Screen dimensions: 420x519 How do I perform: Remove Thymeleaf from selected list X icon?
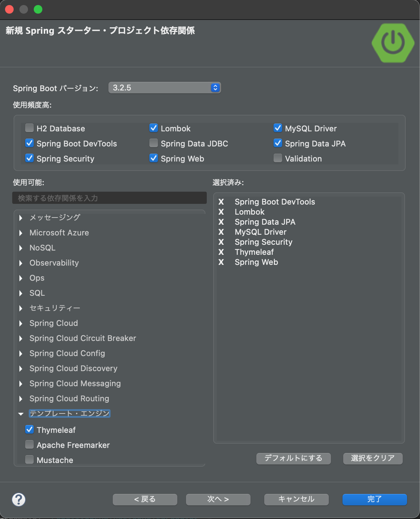[221, 252]
